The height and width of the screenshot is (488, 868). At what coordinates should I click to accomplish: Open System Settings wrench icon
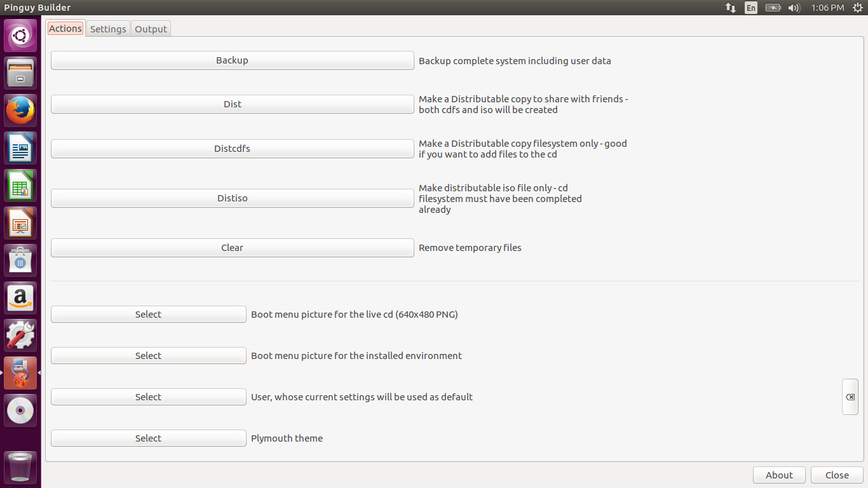point(21,335)
